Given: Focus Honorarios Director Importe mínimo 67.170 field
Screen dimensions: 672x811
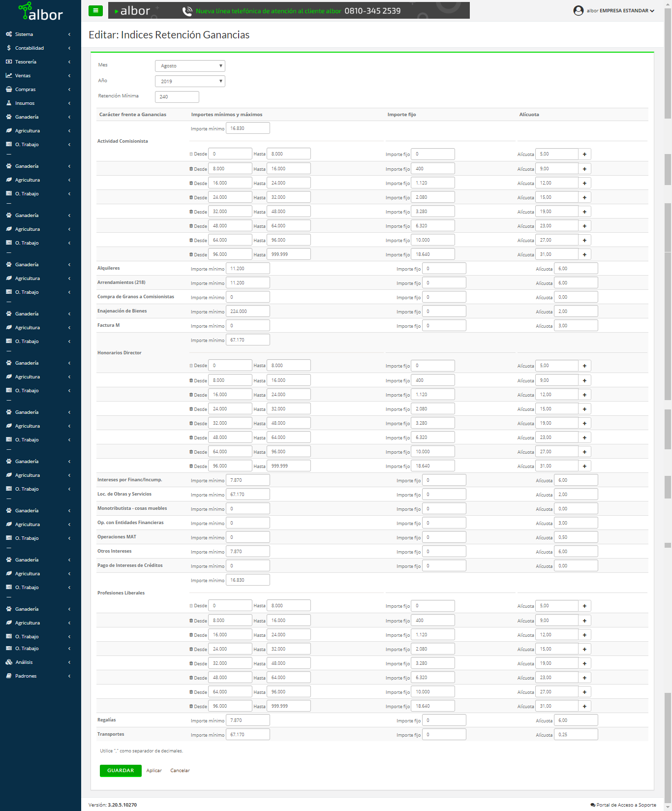Looking at the screenshot, I should coord(248,340).
